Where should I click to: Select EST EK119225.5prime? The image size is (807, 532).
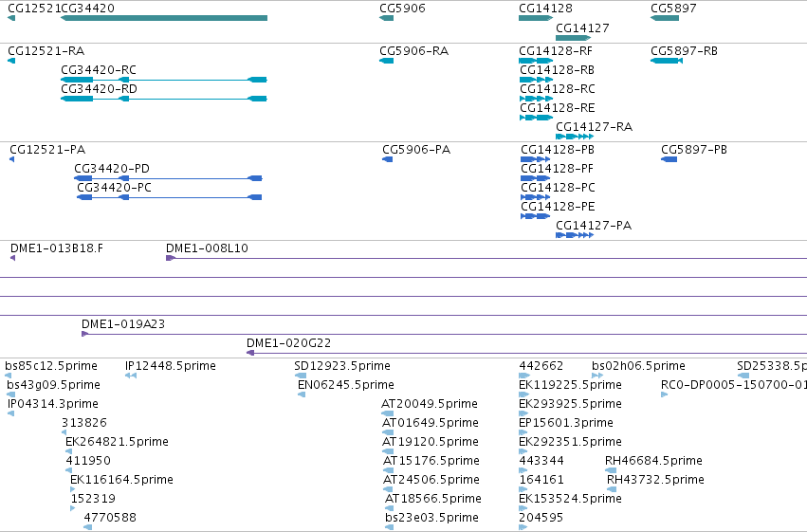pyautogui.click(x=523, y=394)
